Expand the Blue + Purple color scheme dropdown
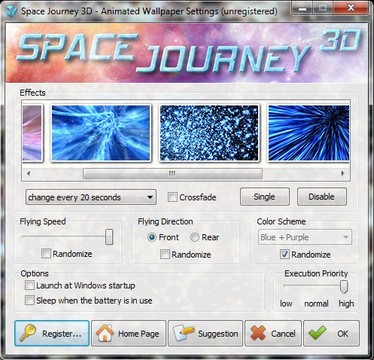Viewport: 374px width, 360px height. point(305,237)
